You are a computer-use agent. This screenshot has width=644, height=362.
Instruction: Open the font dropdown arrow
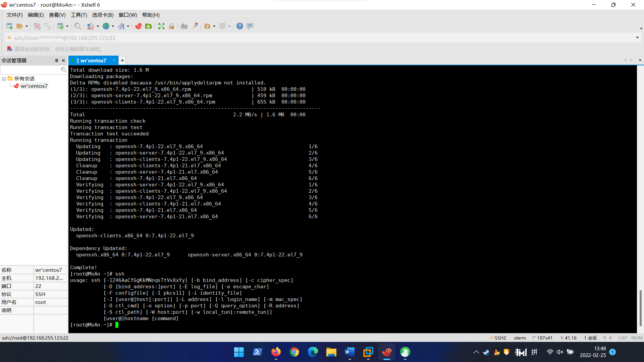coord(128,26)
